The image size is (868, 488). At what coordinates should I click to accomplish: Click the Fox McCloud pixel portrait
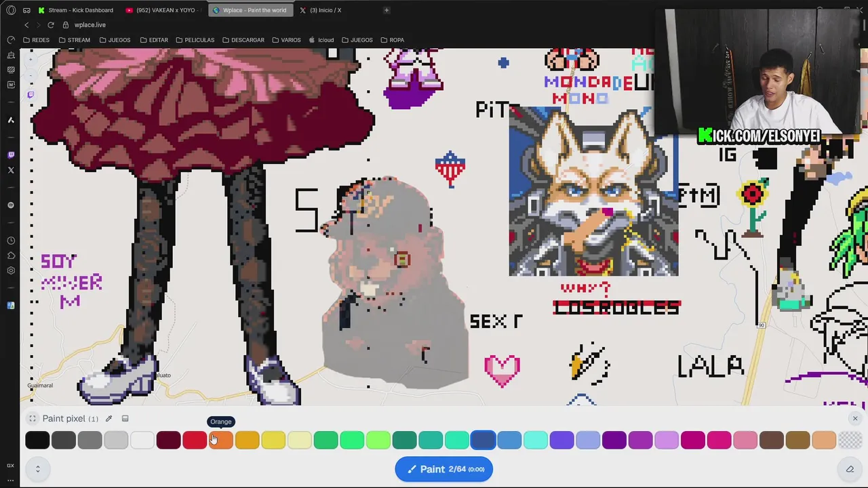pos(593,191)
